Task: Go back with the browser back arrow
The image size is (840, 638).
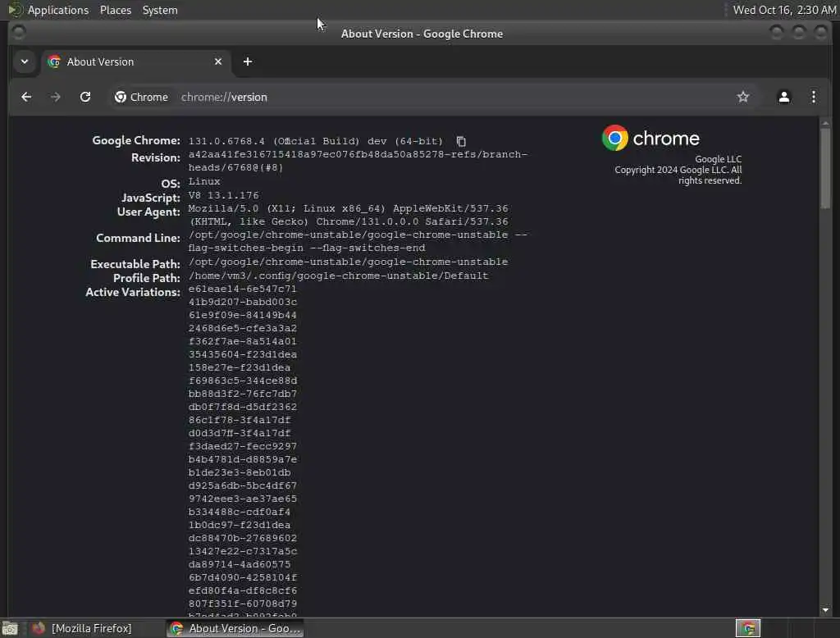Action: tap(26, 97)
